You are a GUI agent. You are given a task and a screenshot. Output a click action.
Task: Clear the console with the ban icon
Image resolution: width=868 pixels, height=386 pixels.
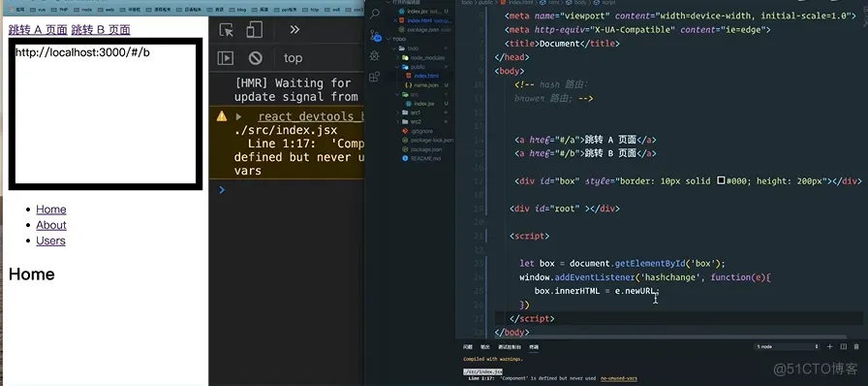tap(255, 57)
